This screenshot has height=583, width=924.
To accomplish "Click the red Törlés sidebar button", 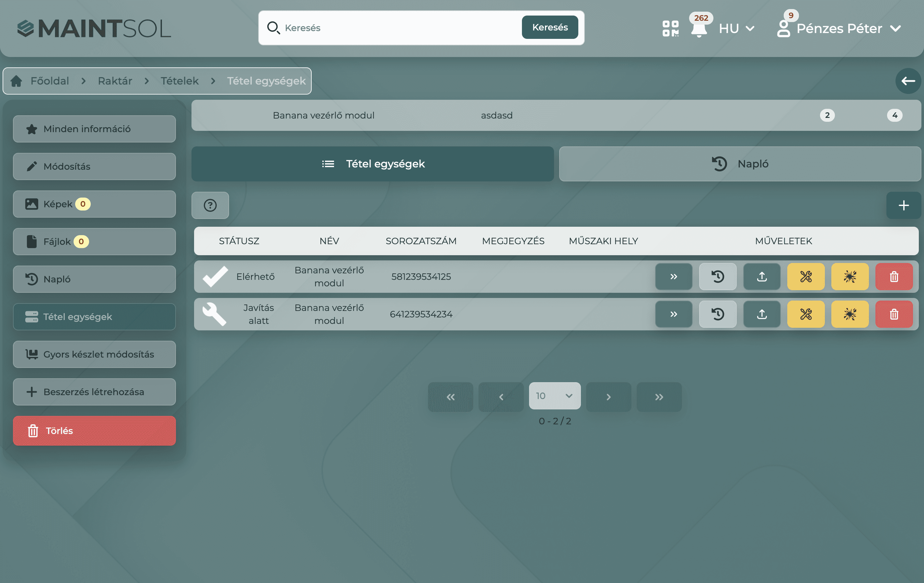I will (x=94, y=431).
